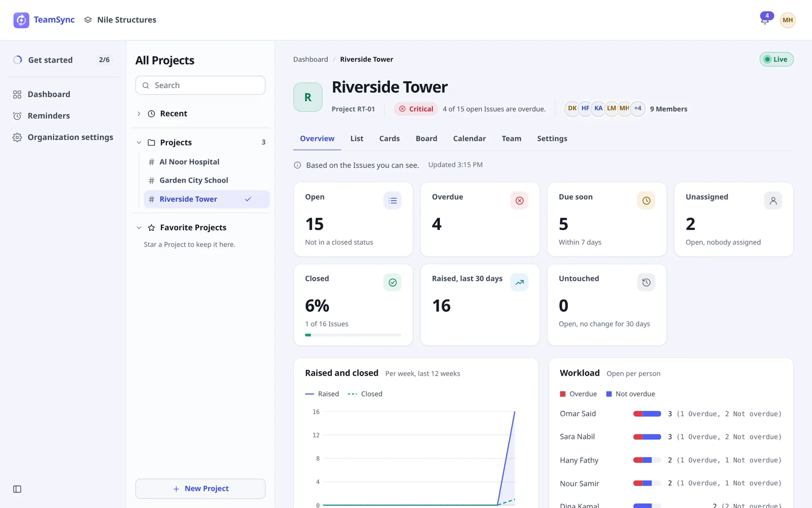Screen dimensions: 812x508
Task: Click the 9 Members label
Action: [669, 109]
